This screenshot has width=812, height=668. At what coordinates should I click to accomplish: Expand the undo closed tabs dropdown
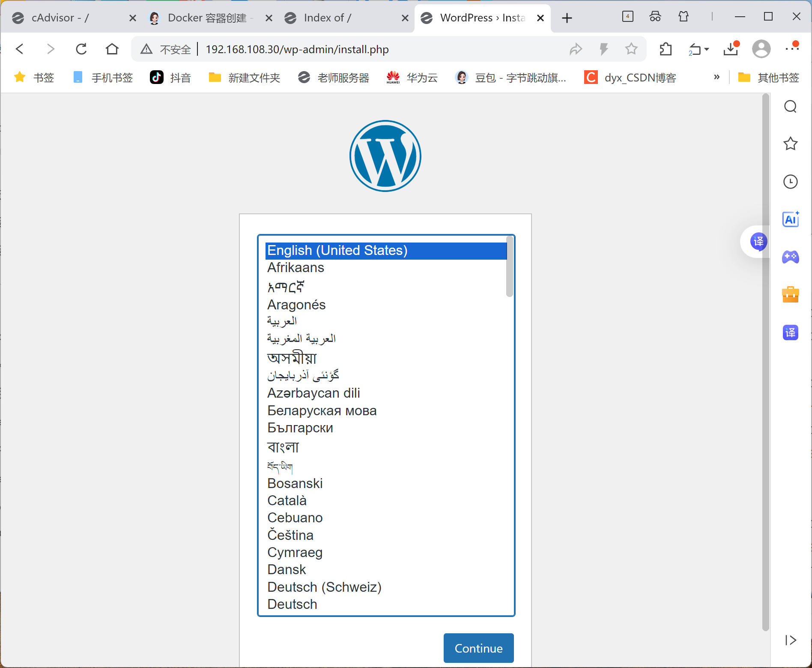[x=707, y=49]
